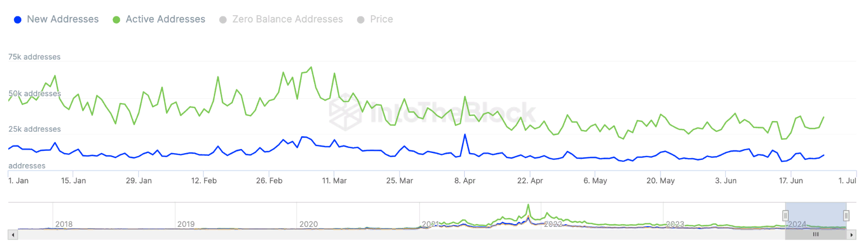Viewport: 868px width, 242px height.
Task: Show the Price series
Action: pyautogui.click(x=381, y=19)
